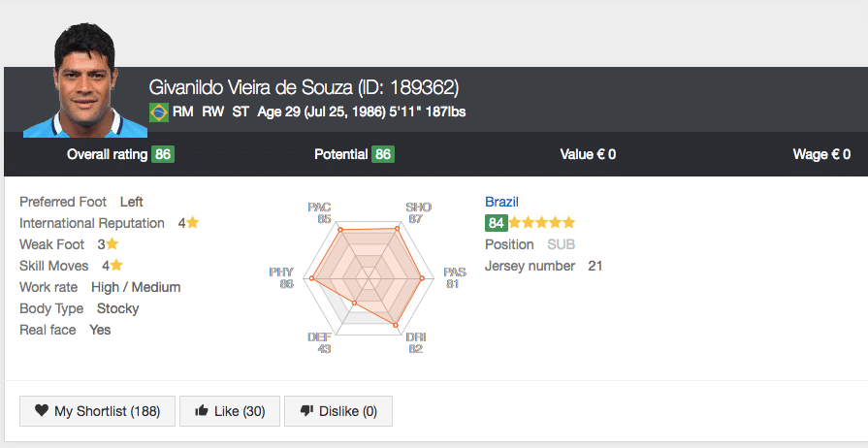The image size is (868, 448).
Task: Click the heart icon in My Shortlist
Action: point(42,411)
